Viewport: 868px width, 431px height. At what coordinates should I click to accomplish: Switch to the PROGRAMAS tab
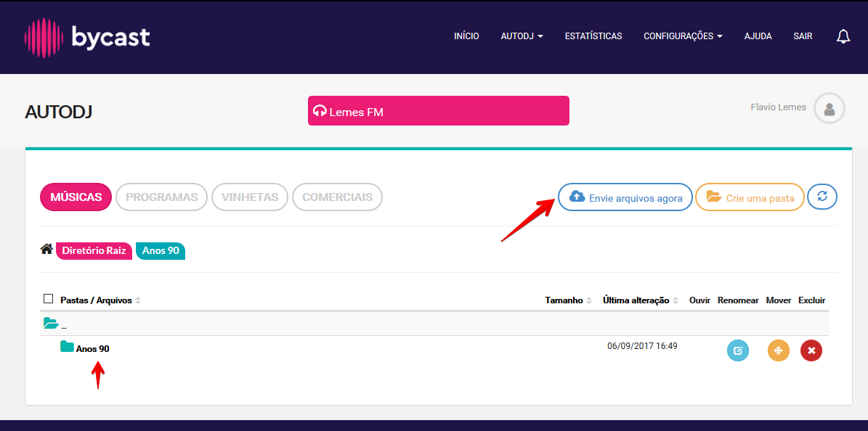click(x=162, y=197)
